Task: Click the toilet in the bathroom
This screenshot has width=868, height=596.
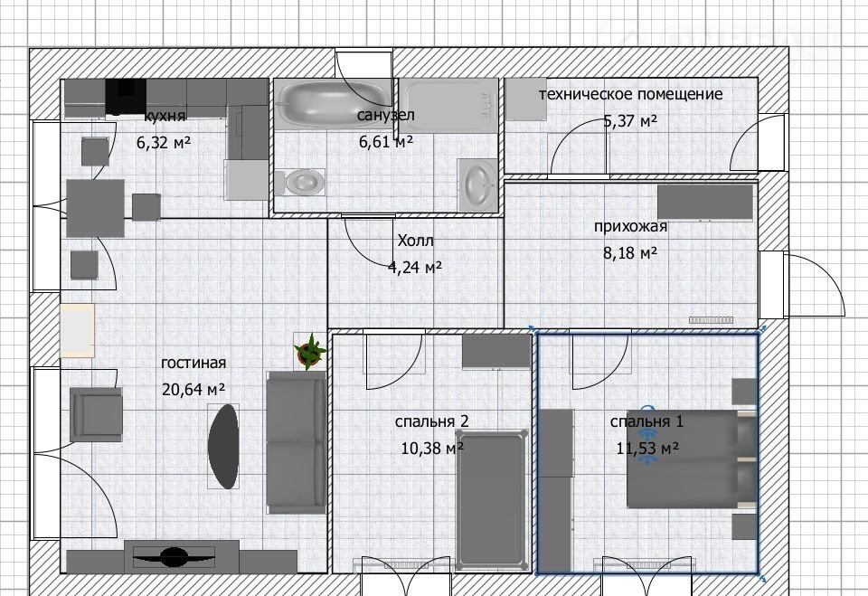Action: 303,182
